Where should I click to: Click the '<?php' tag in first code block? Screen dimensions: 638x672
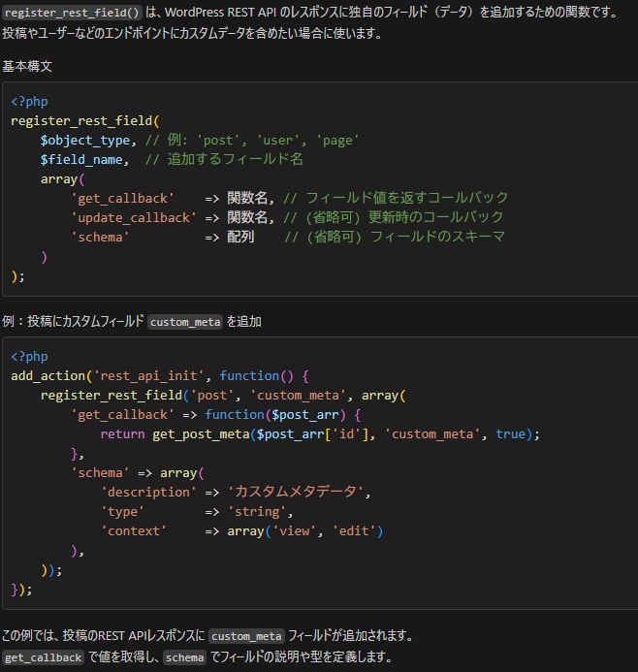click(x=29, y=102)
